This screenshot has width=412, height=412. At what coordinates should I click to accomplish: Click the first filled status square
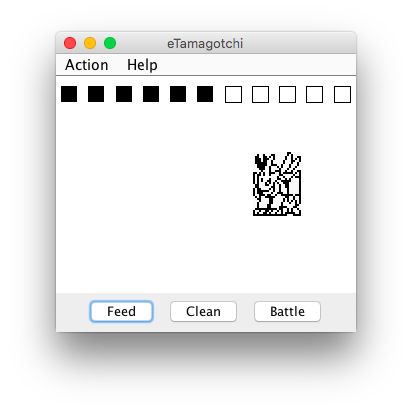(69, 94)
